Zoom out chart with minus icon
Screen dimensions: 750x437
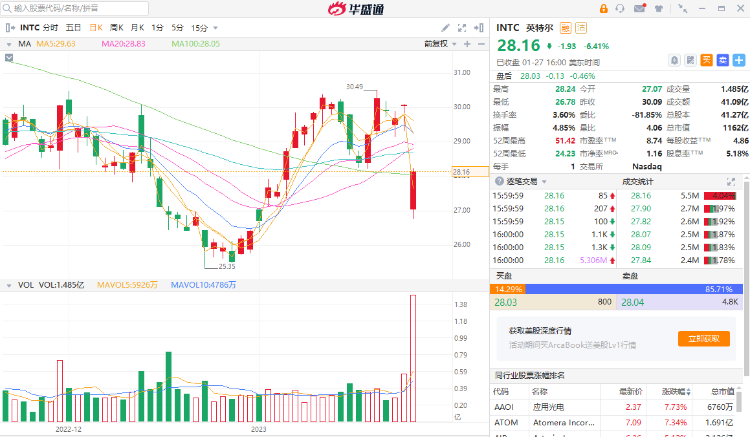coord(481,44)
